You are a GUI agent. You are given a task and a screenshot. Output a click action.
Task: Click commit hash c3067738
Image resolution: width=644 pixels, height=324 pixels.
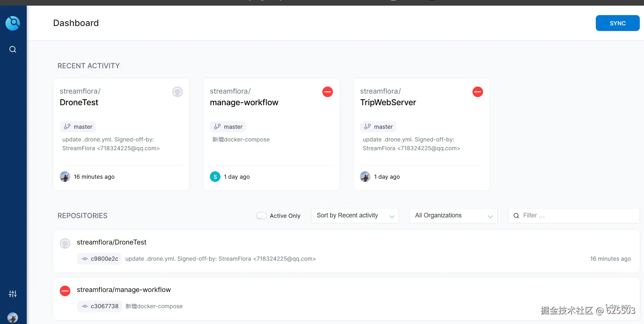(x=105, y=306)
